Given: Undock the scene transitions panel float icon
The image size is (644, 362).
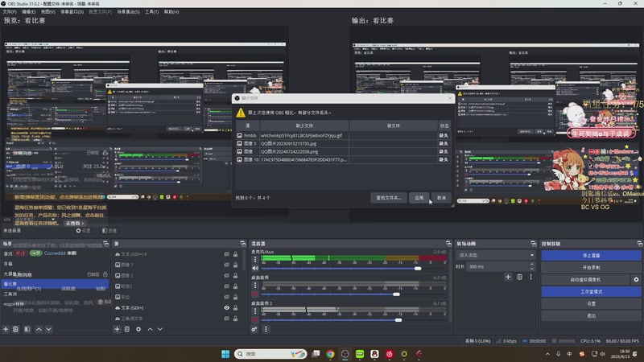Looking at the screenshot, I should [533, 244].
